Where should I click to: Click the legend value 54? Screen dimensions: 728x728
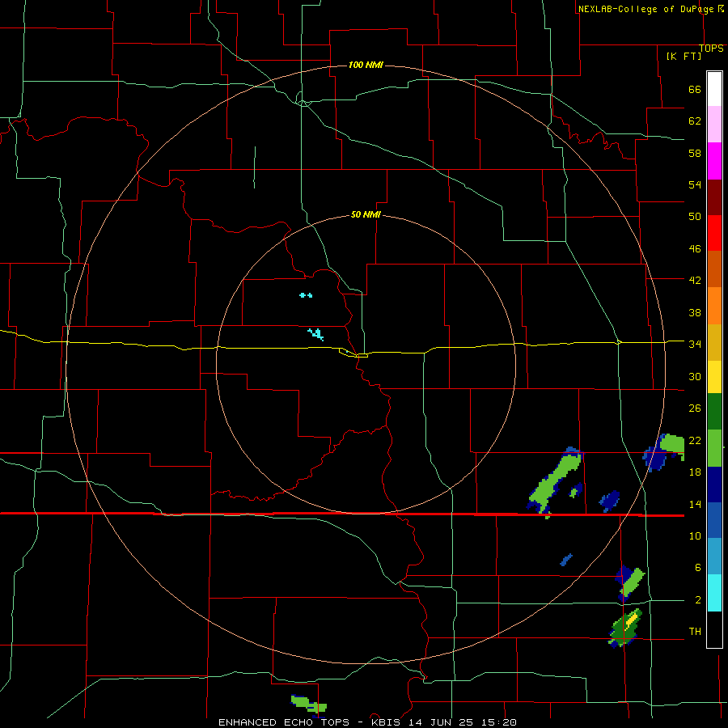[x=695, y=184]
